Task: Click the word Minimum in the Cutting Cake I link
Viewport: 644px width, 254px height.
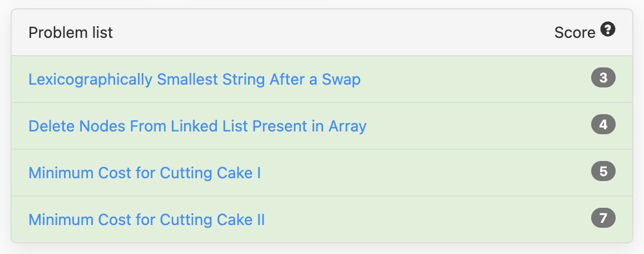Action: click(61, 173)
